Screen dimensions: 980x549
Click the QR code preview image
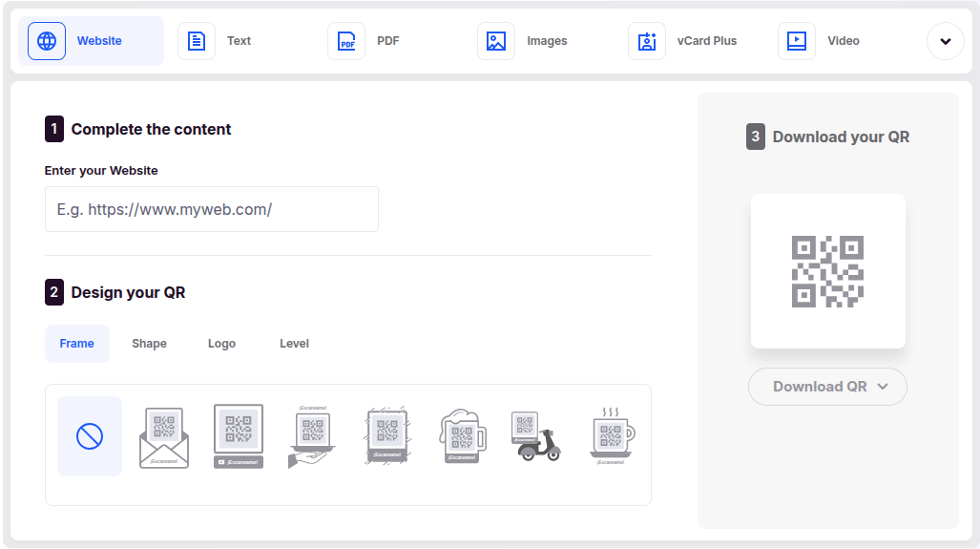point(827,271)
